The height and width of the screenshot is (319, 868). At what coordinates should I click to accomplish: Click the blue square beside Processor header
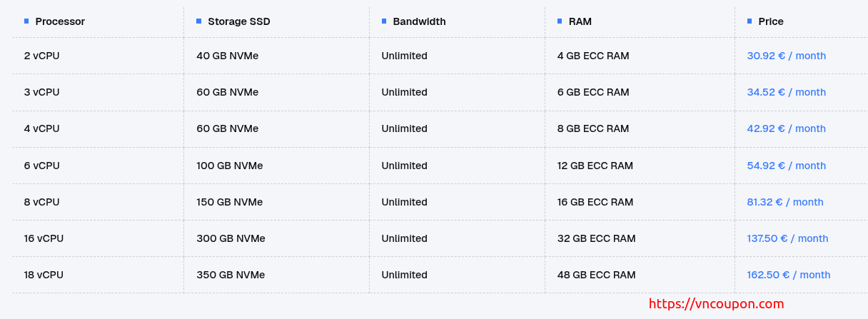(26, 21)
